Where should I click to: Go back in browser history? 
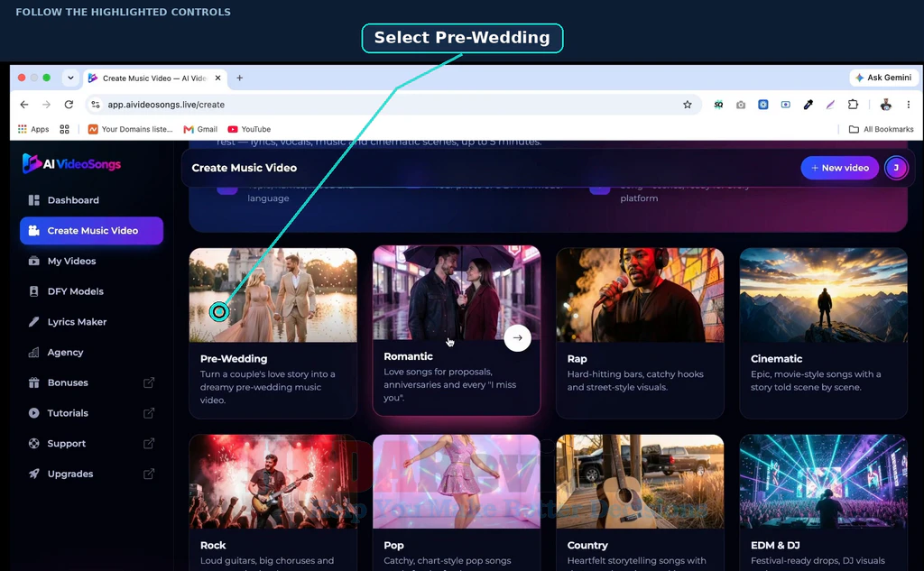(24, 105)
